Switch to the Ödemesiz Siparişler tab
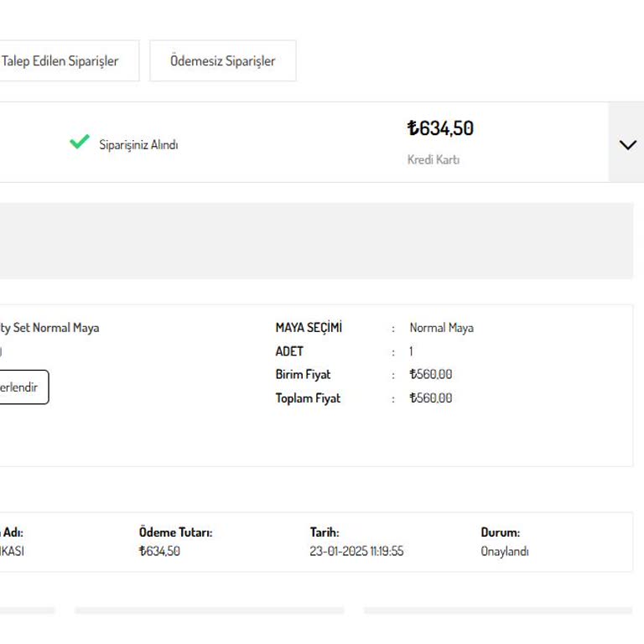The image size is (644, 644). [222, 61]
